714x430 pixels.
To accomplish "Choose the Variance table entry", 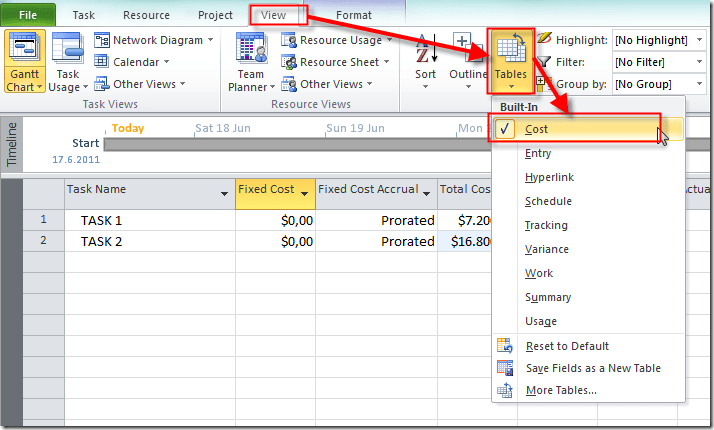I will (546, 249).
